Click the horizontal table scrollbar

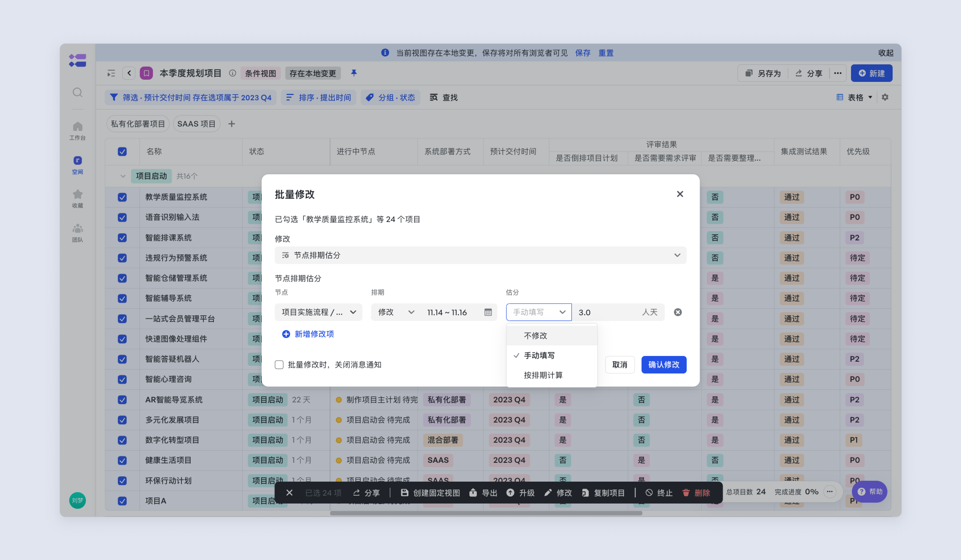(486, 513)
